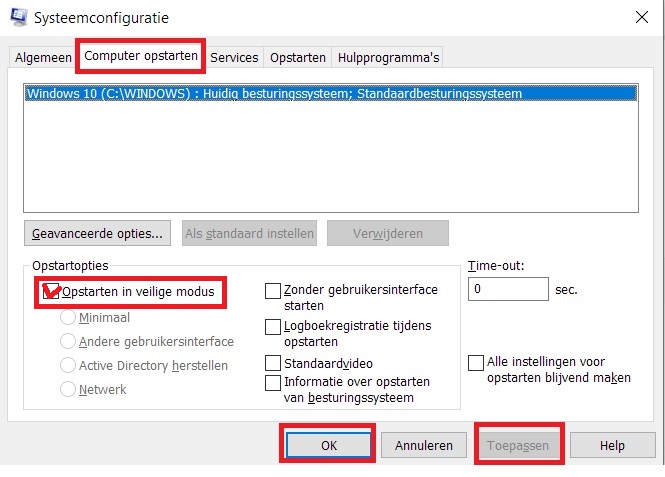The width and height of the screenshot is (665, 477).
Task: Go to the Services tab
Action: (x=234, y=58)
